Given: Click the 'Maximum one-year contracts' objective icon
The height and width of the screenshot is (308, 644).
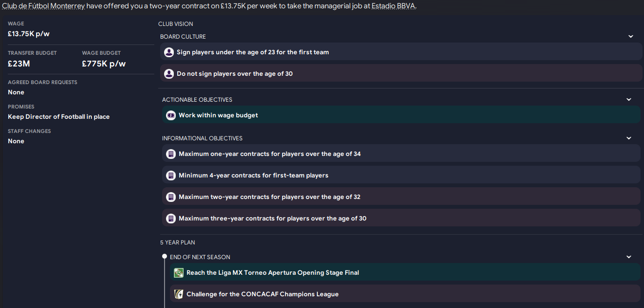Looking at the screenshot, I should point(171,154).
